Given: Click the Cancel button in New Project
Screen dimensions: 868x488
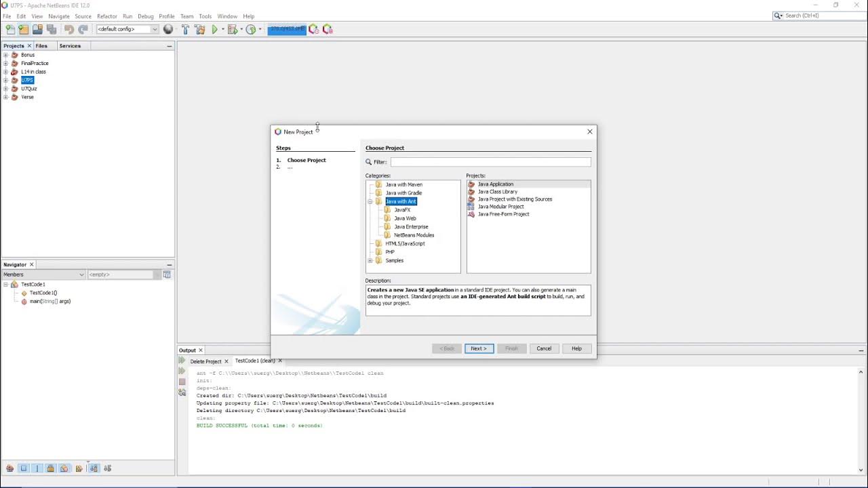Looking at the screenshot, I should (x=544, y=348).
